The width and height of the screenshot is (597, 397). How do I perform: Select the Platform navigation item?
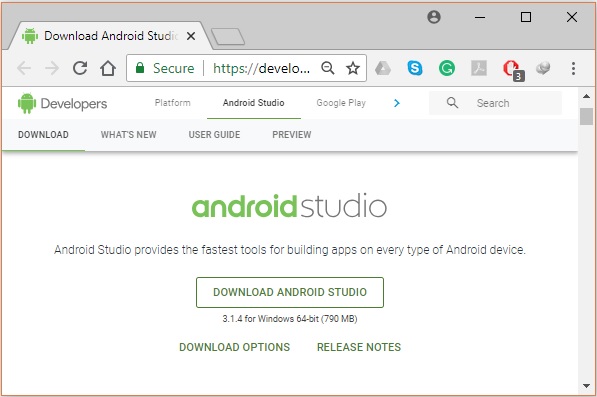tap(172, 103)
